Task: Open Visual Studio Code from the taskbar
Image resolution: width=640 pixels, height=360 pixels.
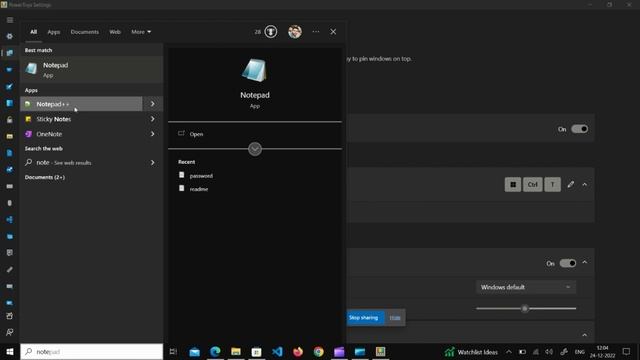Action: (x=277, y=351)
